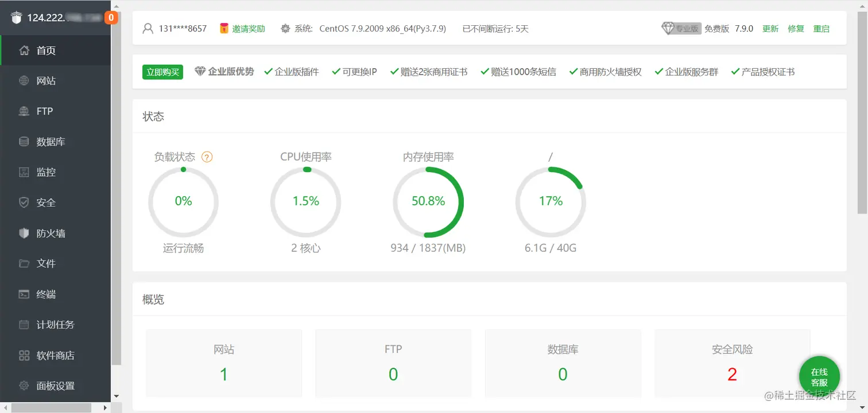Click the 企业版服务群 feature text
This screenshot has width=868, height=413.
(691, 72)
